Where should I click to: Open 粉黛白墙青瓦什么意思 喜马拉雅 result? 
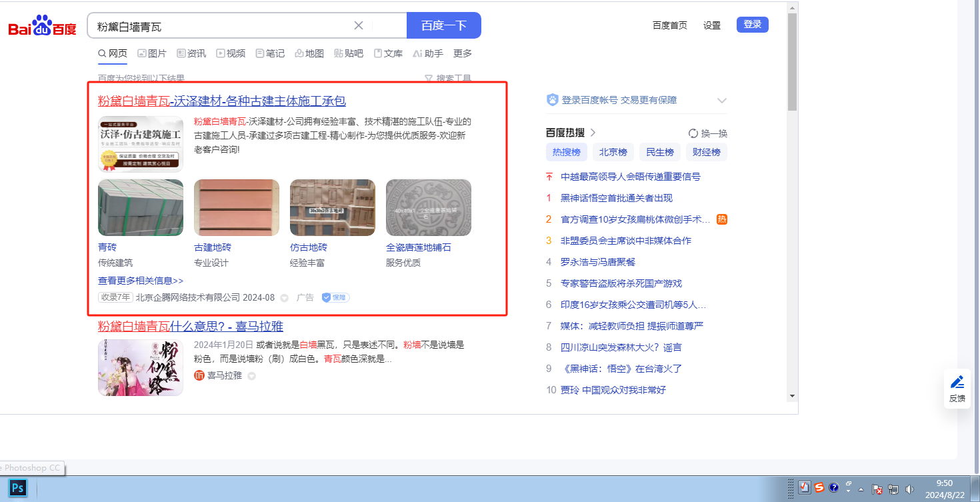191,326
